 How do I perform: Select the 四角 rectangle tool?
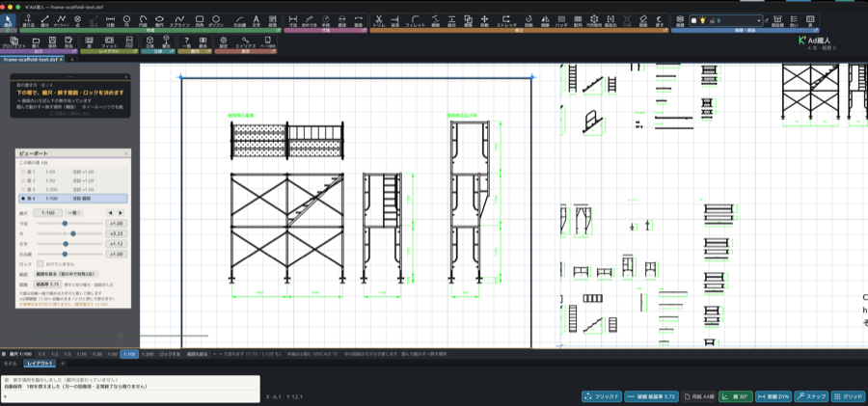click(200, 20)
